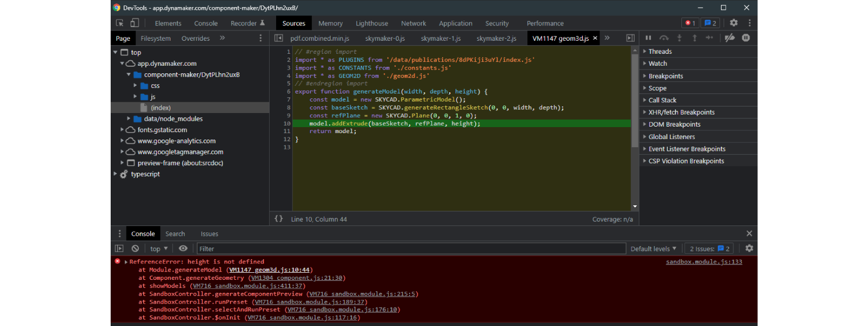Open the JavaScript context 'top' dropdown
The width and height of the screenshot is (868, 326).
(159, 249)
